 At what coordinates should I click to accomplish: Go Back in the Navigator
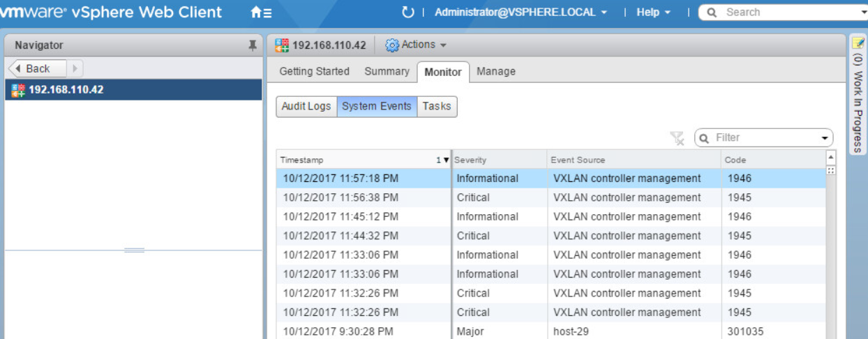(x=37, y=68)
